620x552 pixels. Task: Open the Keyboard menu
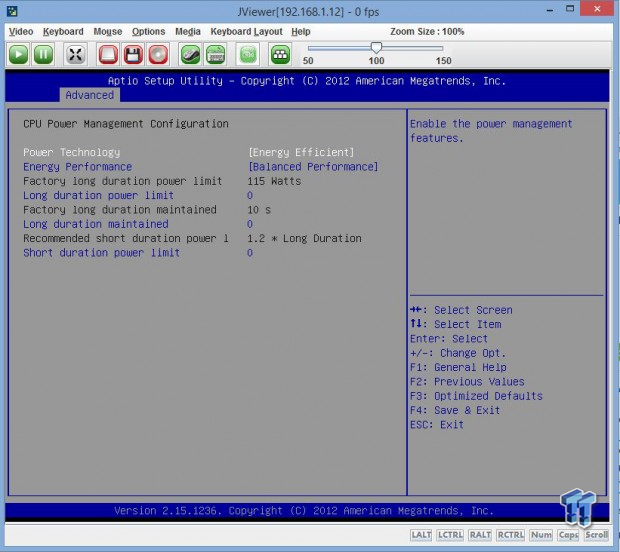(x=63, y=32)
